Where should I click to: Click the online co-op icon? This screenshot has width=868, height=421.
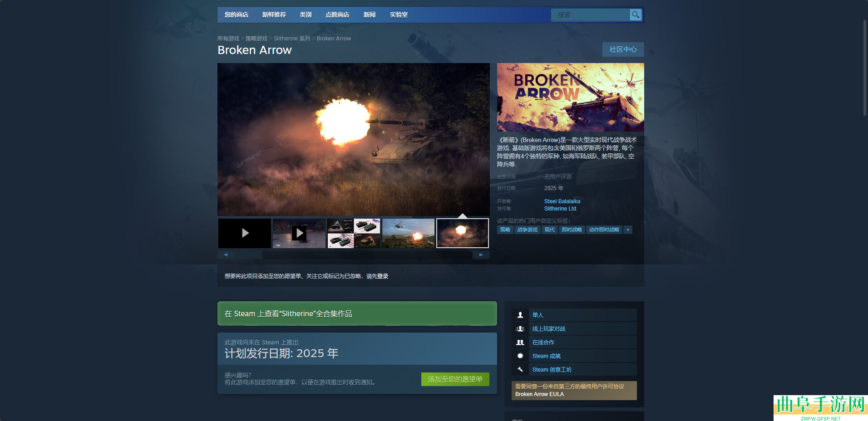[520, 342]
